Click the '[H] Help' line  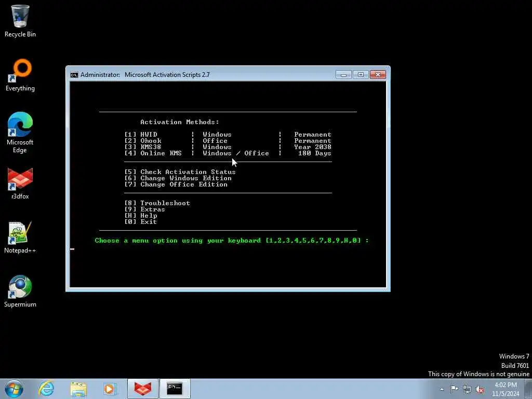pos(140,216)
